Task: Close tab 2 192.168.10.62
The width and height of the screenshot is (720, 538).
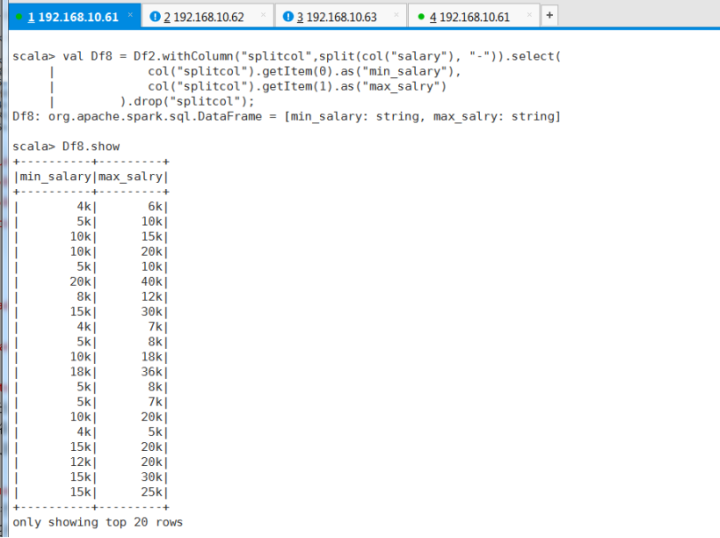Action: pos(263,15)
